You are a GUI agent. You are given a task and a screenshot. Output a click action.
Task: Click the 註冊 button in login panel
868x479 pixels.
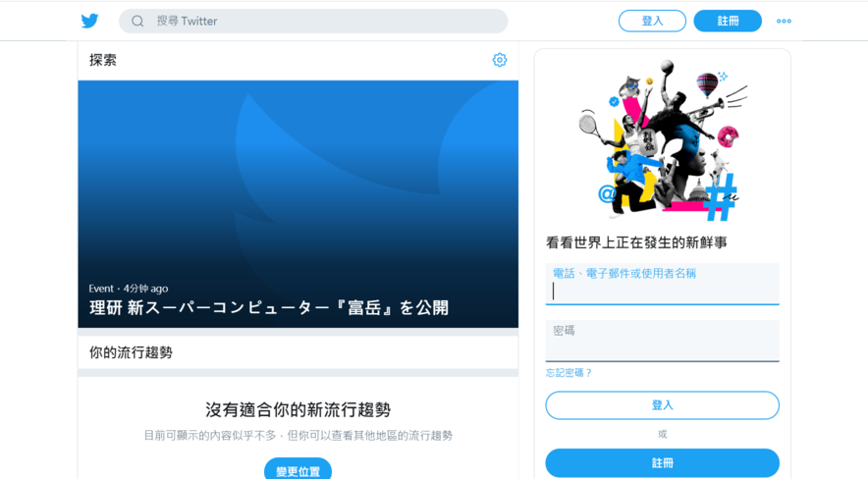pos(662,463)
